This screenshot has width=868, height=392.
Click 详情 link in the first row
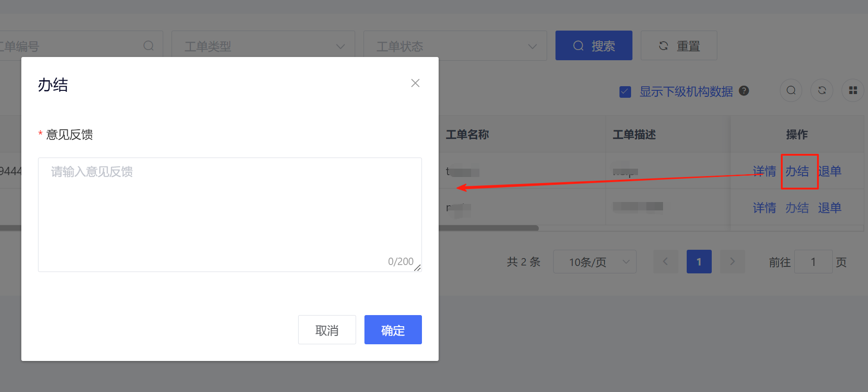764,171
